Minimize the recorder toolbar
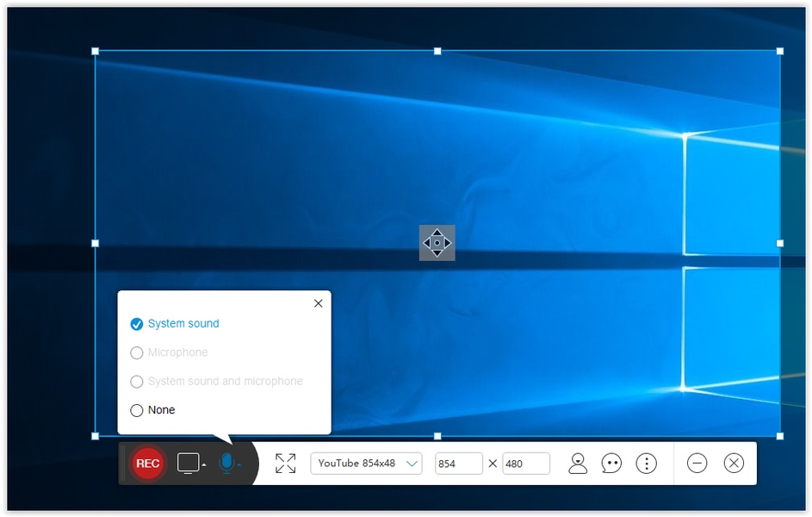The height and width of the screenshot is (517, 812). click(697, 464)
